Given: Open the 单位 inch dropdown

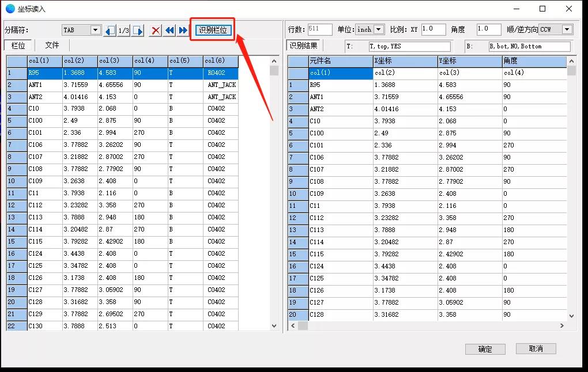Looking at the screenshot, I should pos(379,29).
